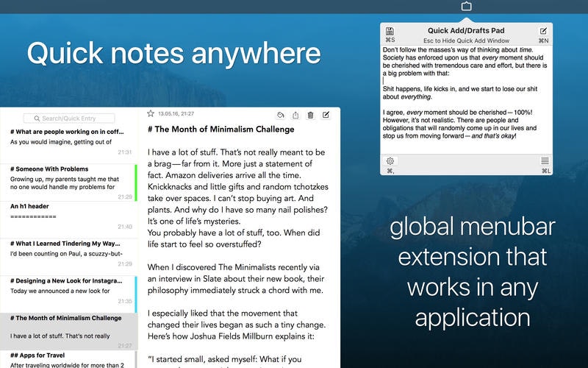This screenshot has height=368, width=588.
Task: Edit the note with pencil icon
Action: pos(326,115)
